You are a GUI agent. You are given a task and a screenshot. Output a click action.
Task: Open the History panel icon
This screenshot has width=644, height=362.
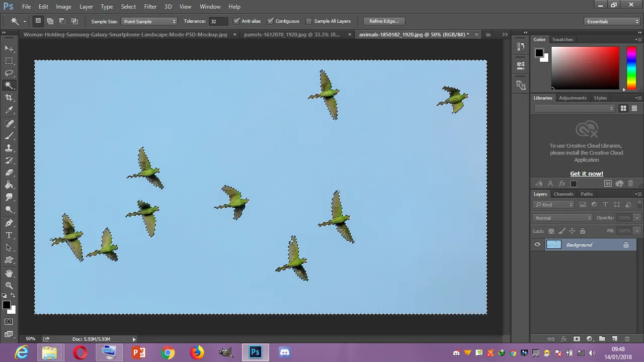[521, 47]
